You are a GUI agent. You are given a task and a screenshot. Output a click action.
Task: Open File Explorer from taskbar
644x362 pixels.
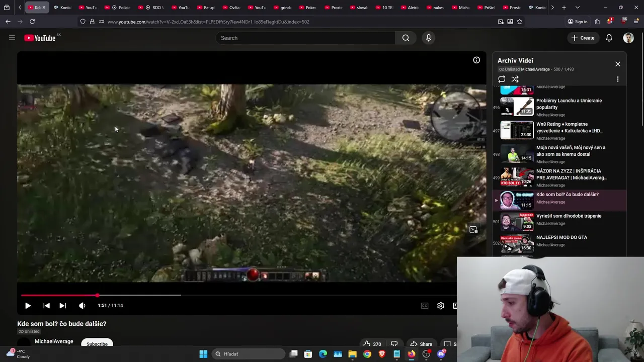pyautogui.click(x=352, y=354)
